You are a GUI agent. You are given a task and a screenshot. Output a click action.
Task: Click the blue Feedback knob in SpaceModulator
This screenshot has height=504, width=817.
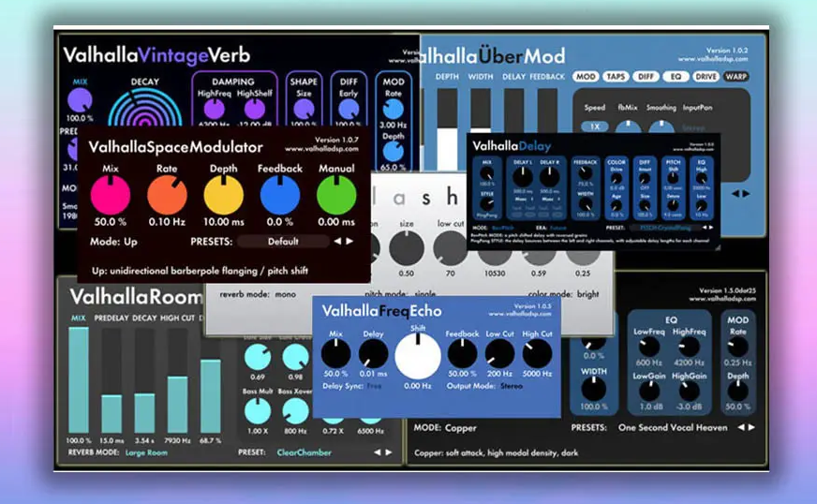[280, 195]
